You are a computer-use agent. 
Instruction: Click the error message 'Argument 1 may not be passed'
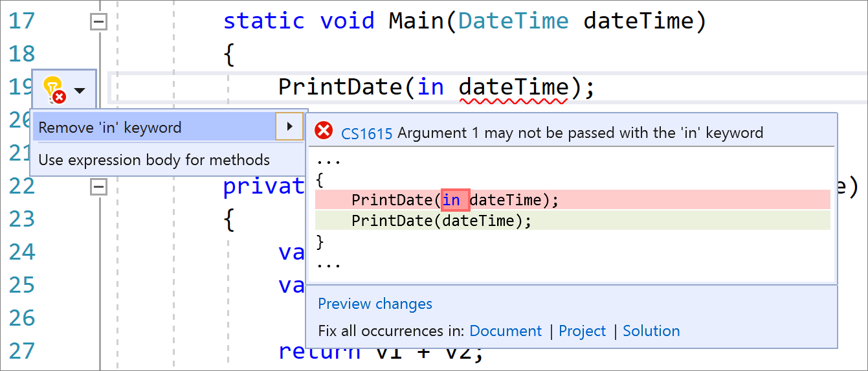click(581, 133)
